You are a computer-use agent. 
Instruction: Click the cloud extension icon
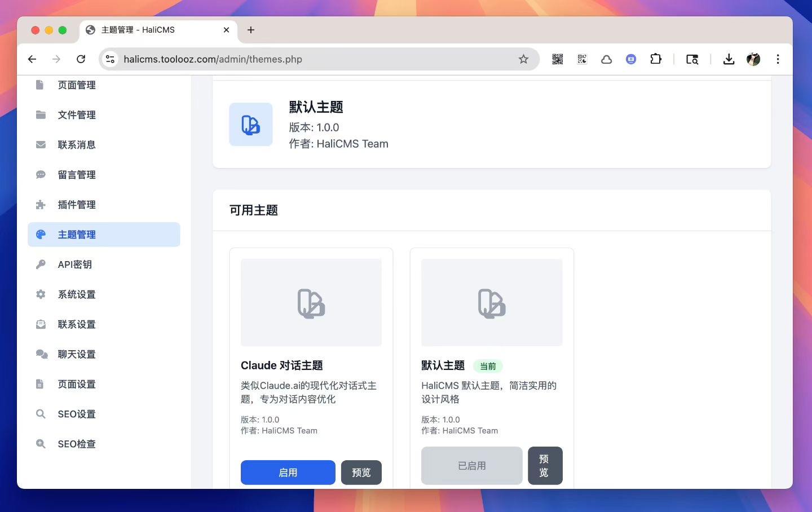tap(607, 59)
